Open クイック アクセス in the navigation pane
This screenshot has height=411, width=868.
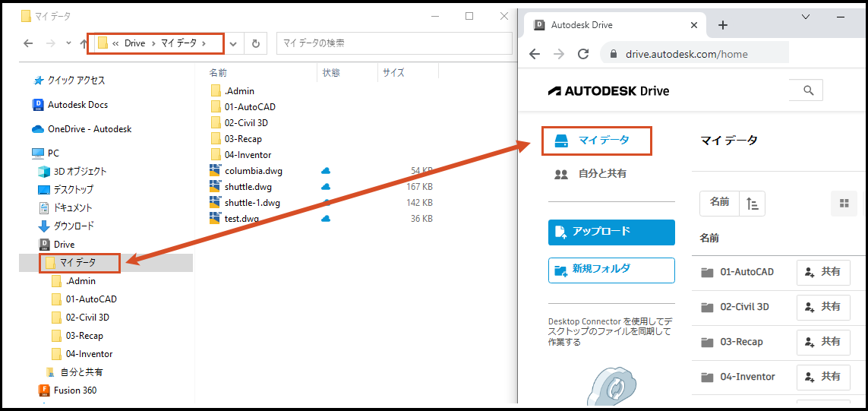click(x=70, y=81)
